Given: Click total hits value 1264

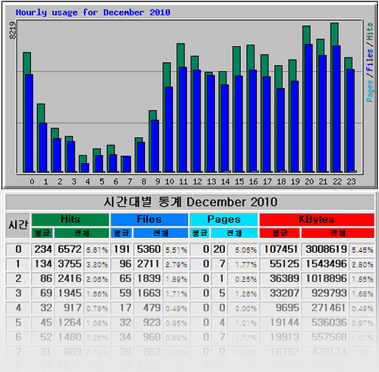Looking at the screenshot, I should point(69,322).
